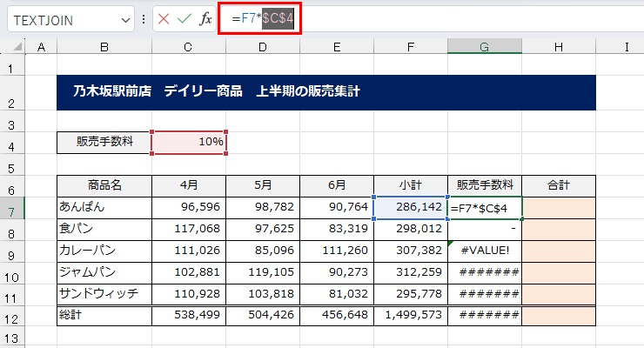This screenshot has width=644, height=348.
Task: Select the 商品名 header cell
Action: (x=104, y=185)
